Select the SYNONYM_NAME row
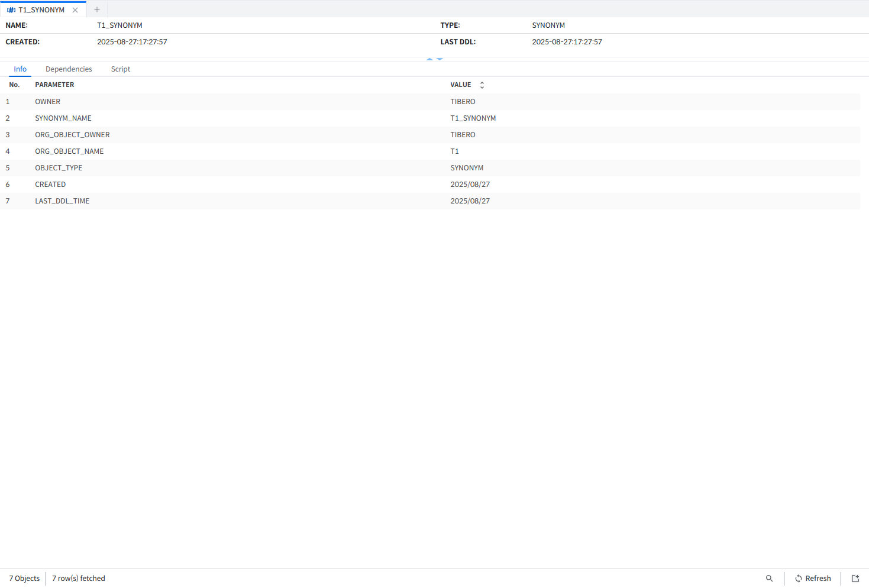 [63, 118]
